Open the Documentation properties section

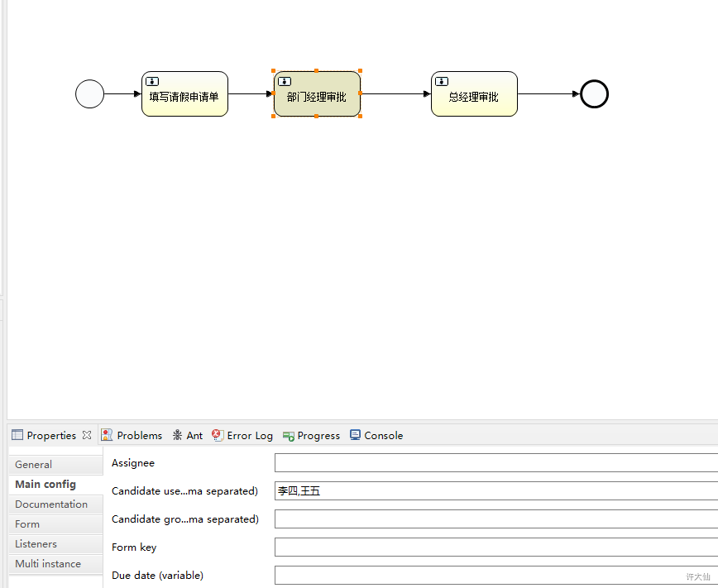[x=56, y=504]
